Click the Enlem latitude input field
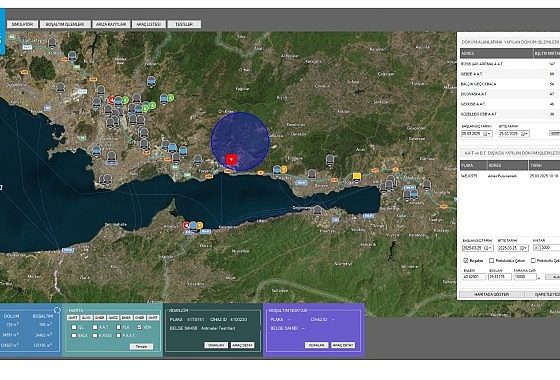The width and height of the screenshot is (560, 380). [x=474, y=277]
